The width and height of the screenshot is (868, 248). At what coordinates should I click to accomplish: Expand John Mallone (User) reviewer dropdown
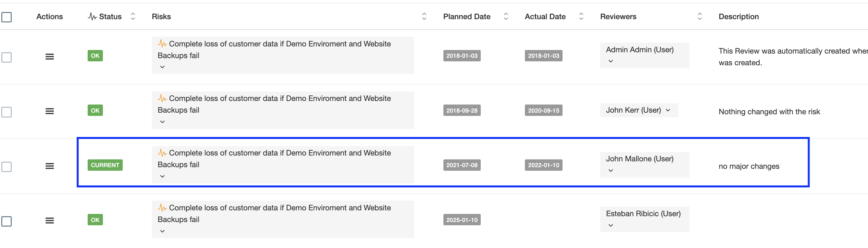[x=610, y=170]
